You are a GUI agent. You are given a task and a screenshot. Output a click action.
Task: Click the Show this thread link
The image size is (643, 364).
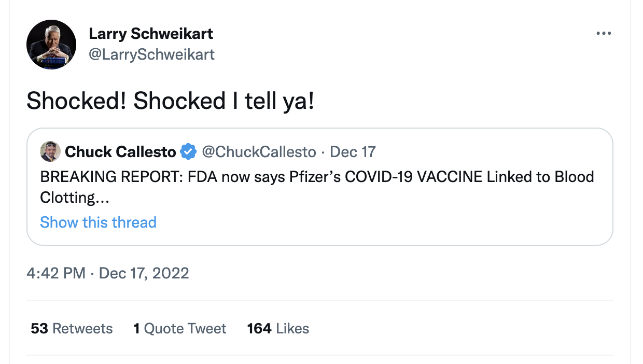(98, 222)
